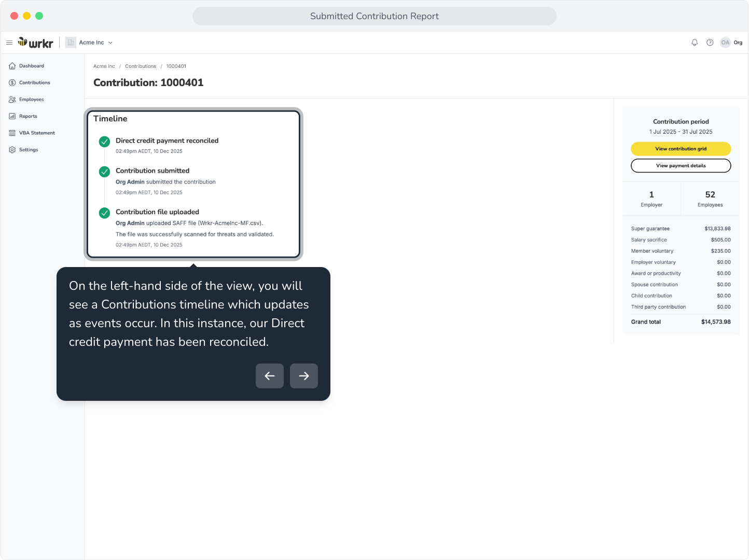Click the OA user avatar
This screenshot has width=749, height=560.
click(x=725, y=43)
